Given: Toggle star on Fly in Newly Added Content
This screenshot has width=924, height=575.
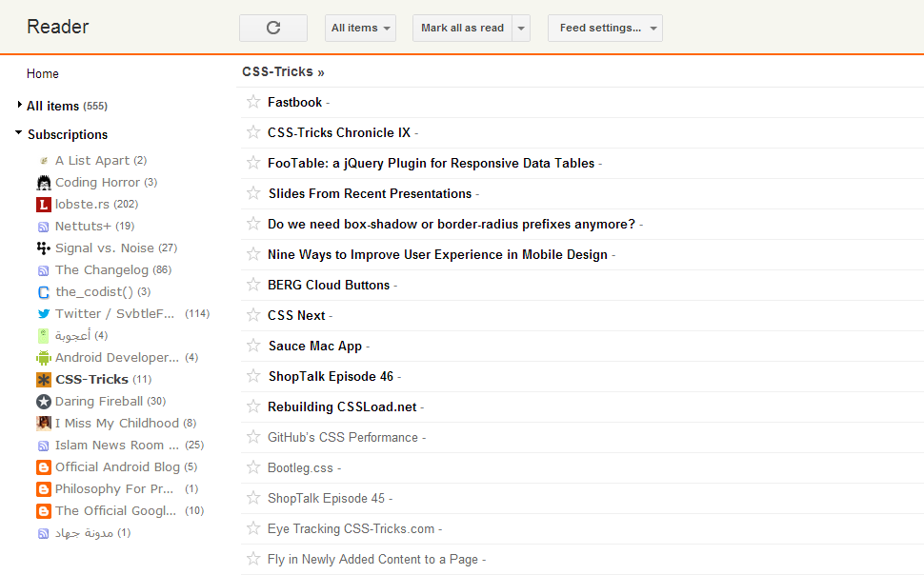Looking at the screenshot, I should (253, 559).
